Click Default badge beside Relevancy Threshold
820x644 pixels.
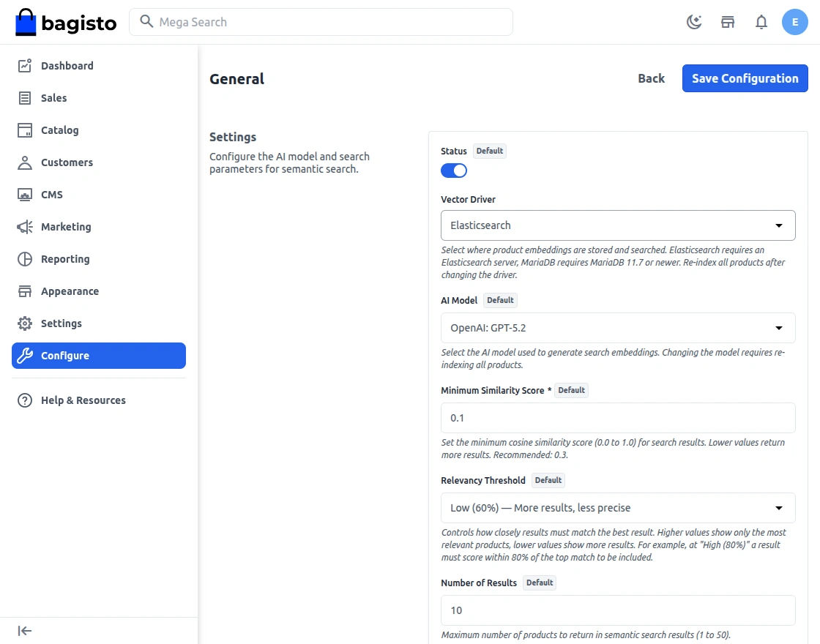pyautogui.click(x=548, y=480)
